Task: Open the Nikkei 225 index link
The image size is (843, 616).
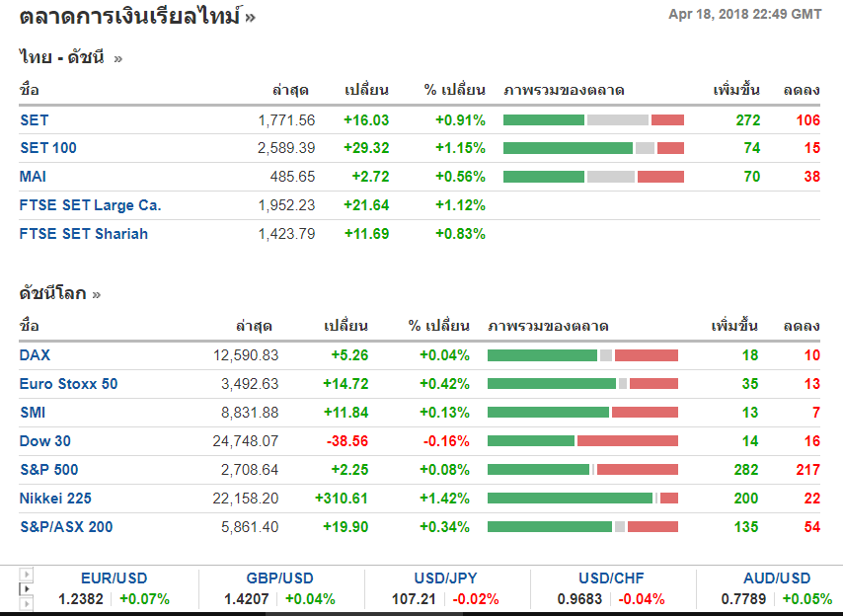Action: pos(55,499)
